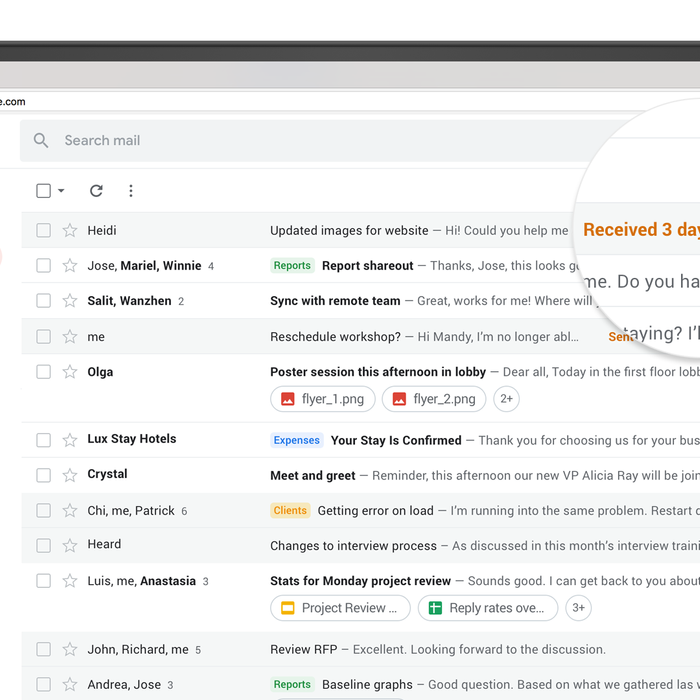The width and height of the screenshot is (700, 700).
Task: Open the Sync with remote team email
Action: tap(335, 301)
